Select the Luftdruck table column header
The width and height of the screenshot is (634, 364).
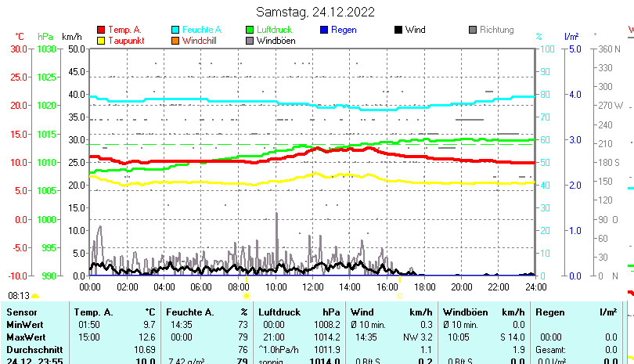tap(279, 312)
